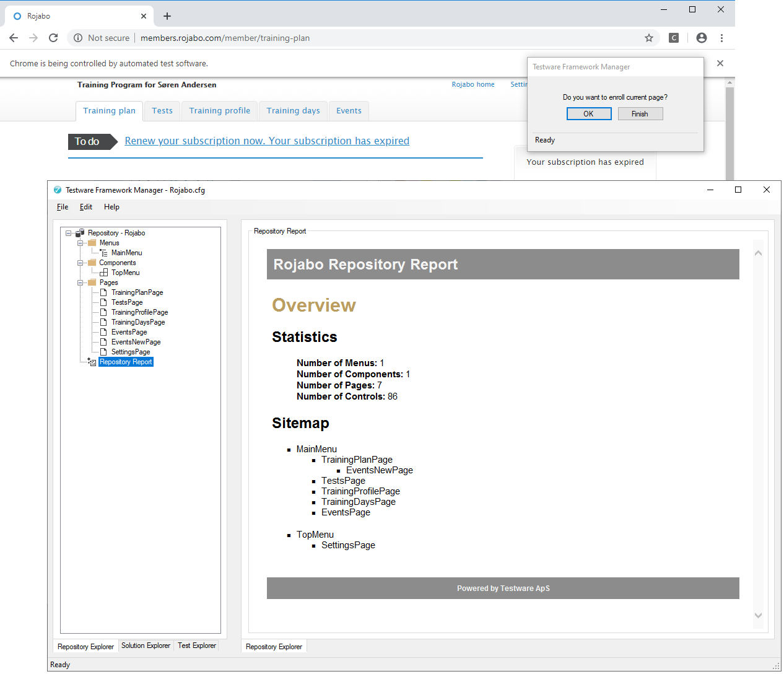Follow the Rojabo home link
784x674 pixels.
[x=473, y=84]
